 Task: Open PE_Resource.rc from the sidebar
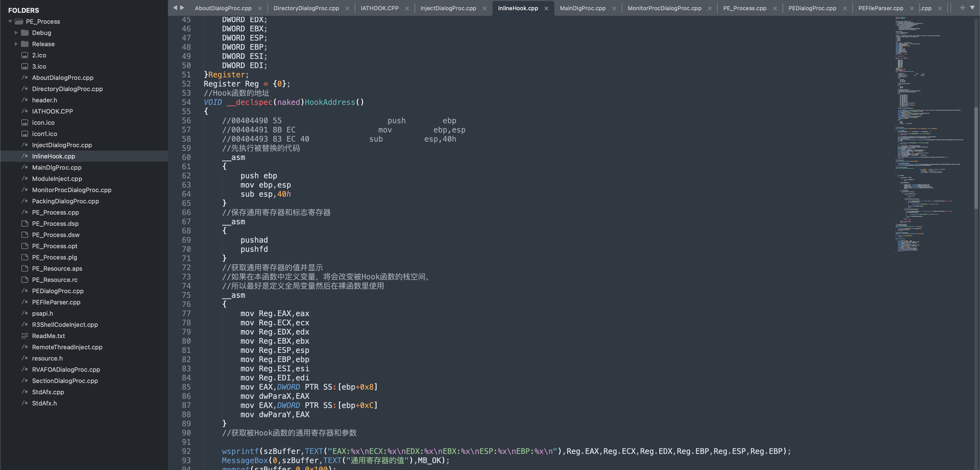[x=55, y=280]
